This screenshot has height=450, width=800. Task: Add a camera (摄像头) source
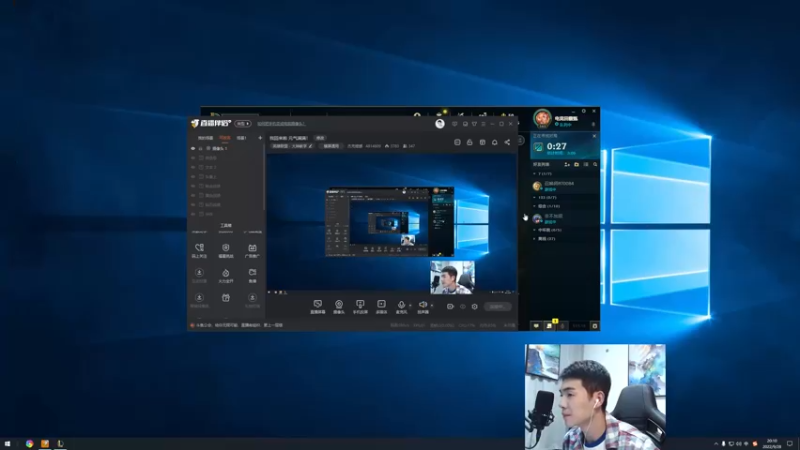(x=339, y=305)
